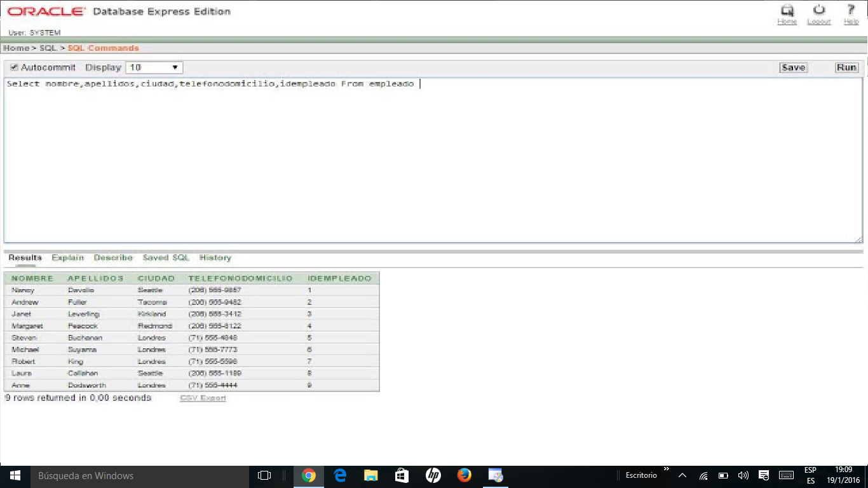Toggle the Autocommit checkbox
Image resolution: width=868 pixels, height=488 pixels.
(x=14, y=67)
